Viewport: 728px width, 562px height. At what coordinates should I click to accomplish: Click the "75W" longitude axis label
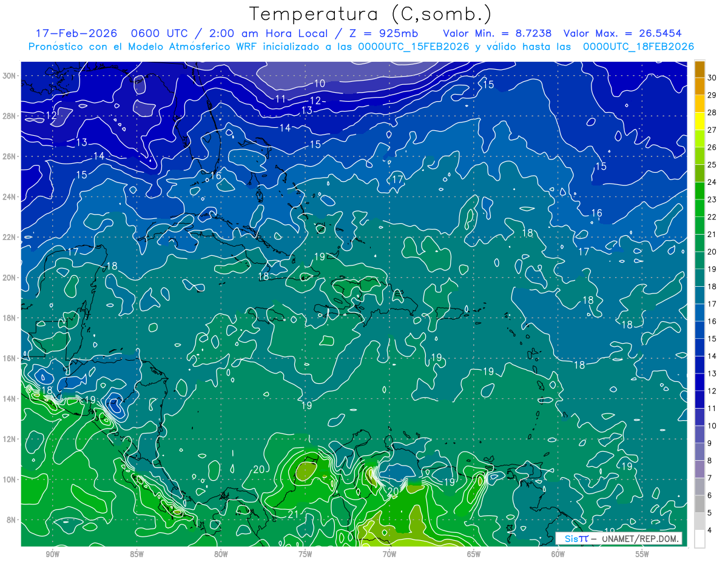pyautogui.click(x=305, y=554)
